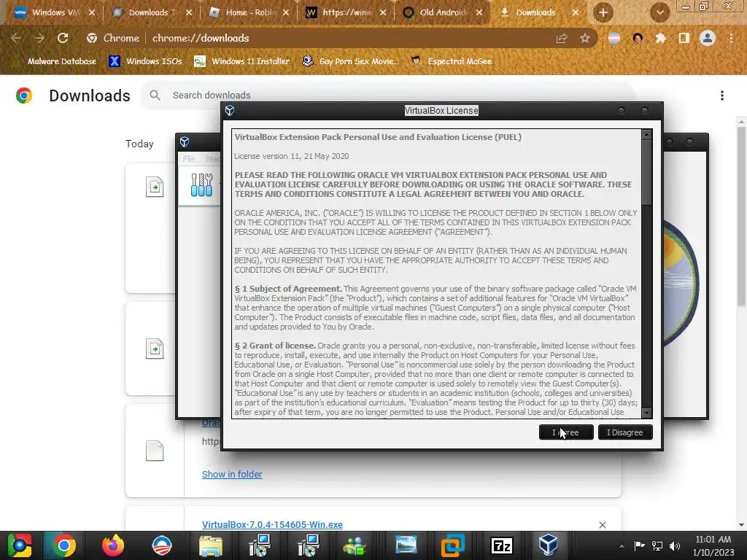747x560 pixels.
Task: Click blank file icon beside Show in folder
Action: [155, 451]
